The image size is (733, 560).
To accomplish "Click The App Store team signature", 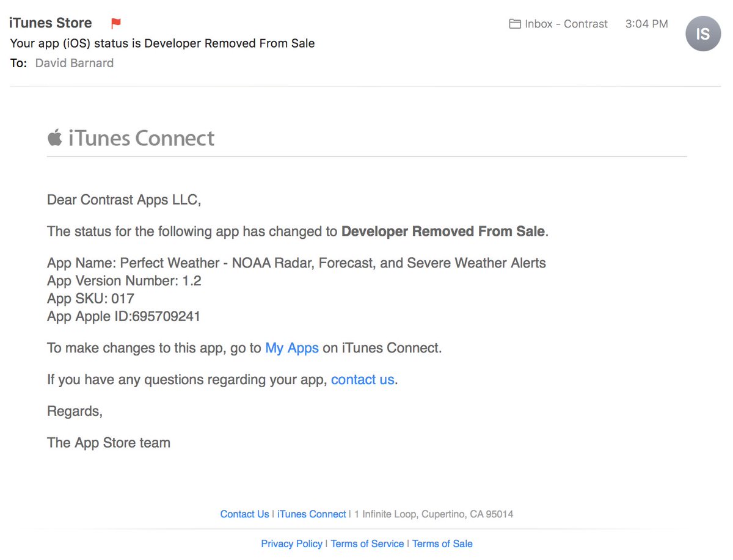I will point(109,443).
